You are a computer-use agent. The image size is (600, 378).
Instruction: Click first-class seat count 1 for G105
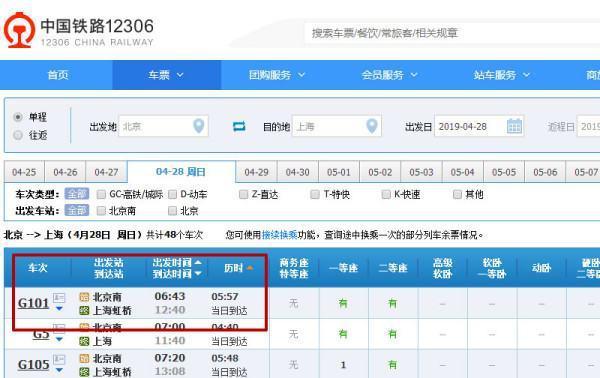[x=343, y=365]
